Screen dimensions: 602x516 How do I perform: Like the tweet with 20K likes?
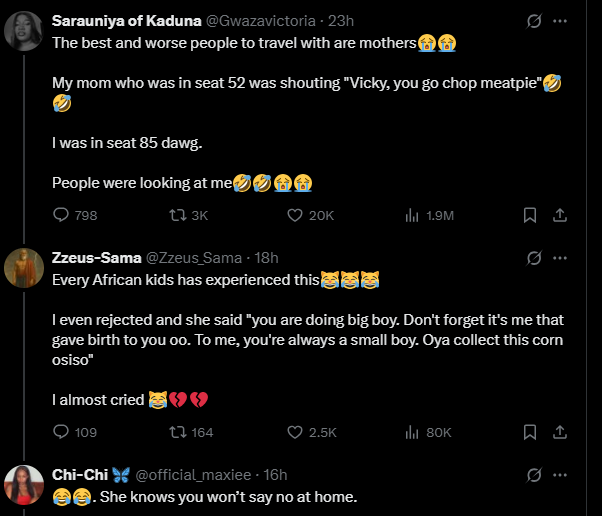point(296,215)
